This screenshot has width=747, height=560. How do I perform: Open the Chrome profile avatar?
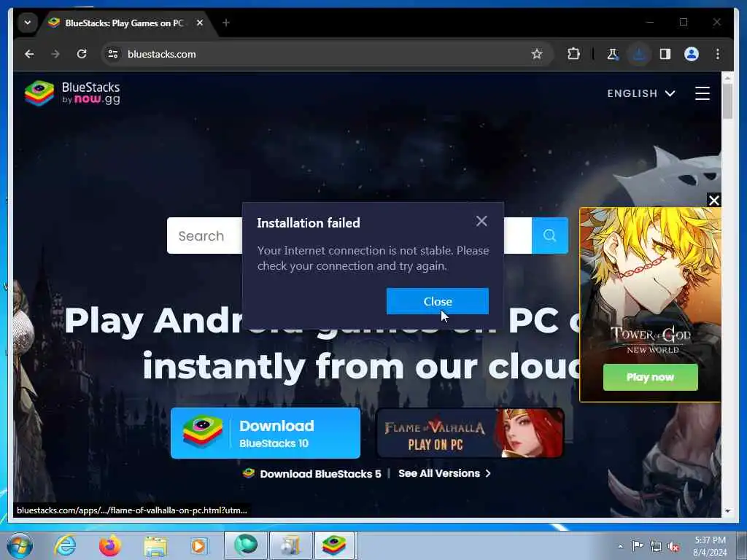(x=692, y=54)
